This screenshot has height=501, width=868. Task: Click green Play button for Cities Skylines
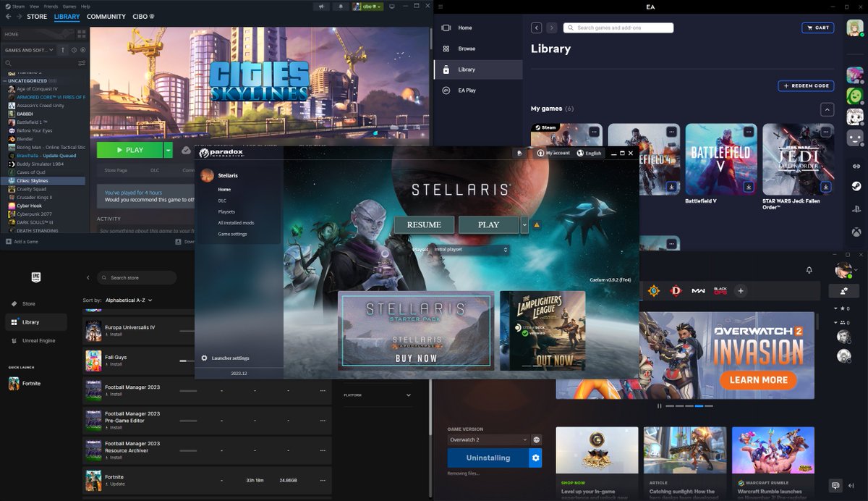tap(129, 150)
